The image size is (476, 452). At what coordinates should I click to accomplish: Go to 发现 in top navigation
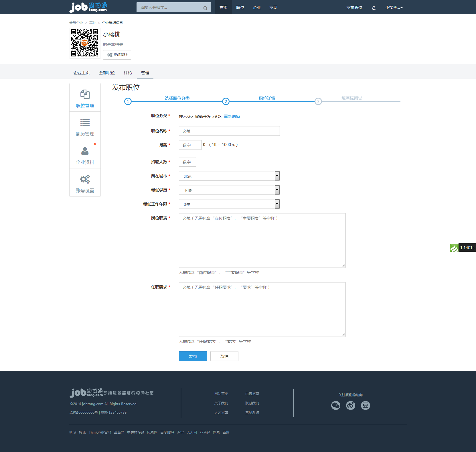click(x=273, y=7)
